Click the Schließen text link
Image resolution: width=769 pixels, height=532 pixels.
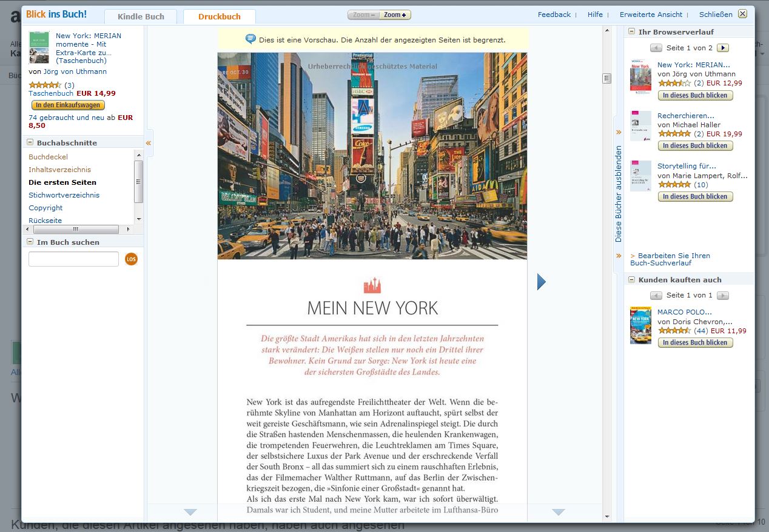716,15
